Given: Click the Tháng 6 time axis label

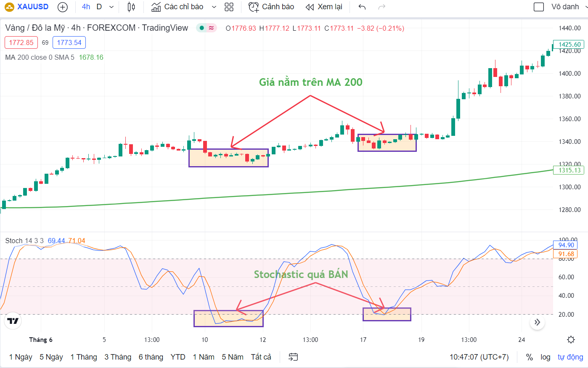Looking at the screenshot, I should [x=41, y=340].
